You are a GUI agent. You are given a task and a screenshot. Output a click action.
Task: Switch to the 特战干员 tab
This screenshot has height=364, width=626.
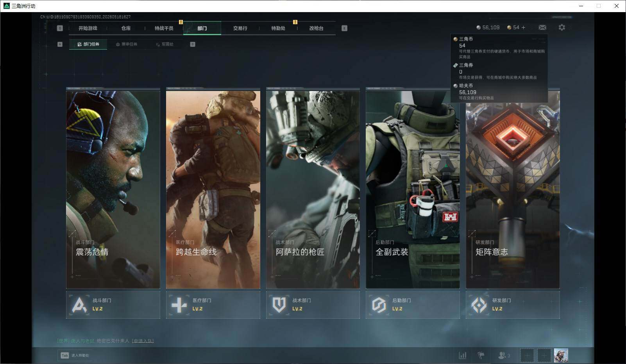[164, 28]
